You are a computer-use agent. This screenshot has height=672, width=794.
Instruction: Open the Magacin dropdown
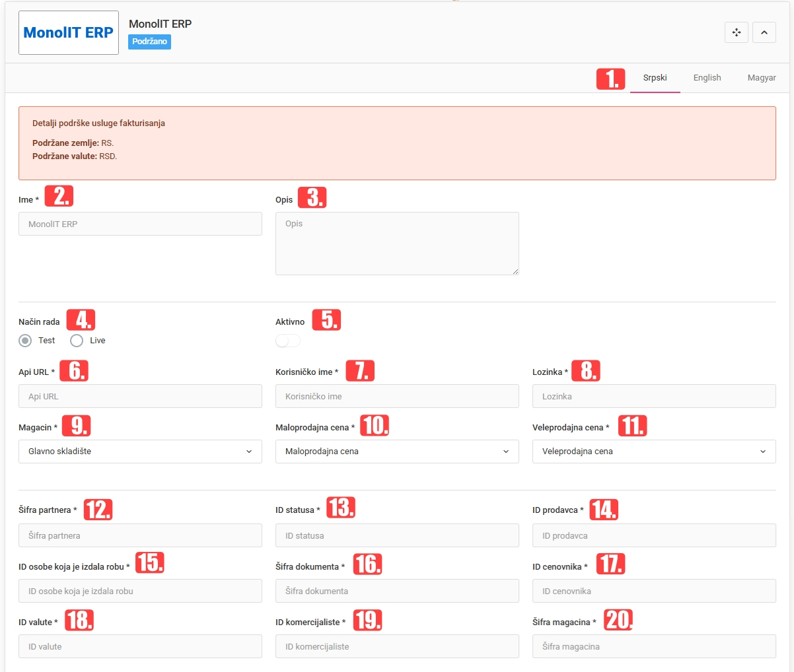tap(140, 452)
